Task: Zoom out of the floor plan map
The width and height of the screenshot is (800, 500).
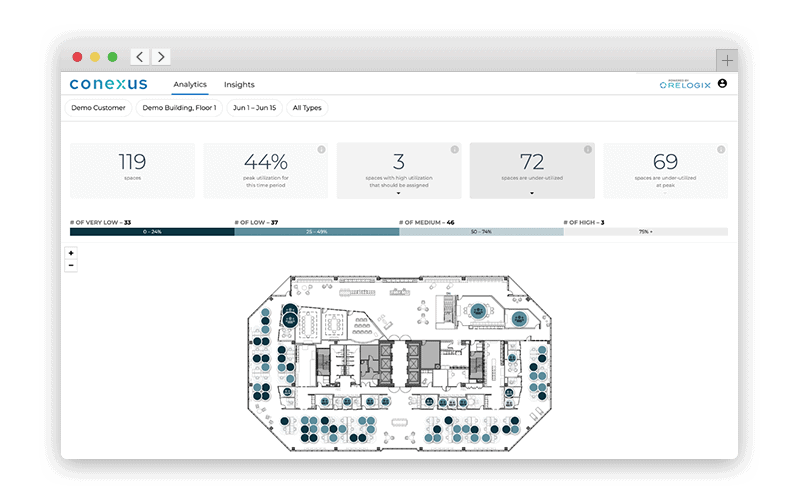Action: (71, 266)
